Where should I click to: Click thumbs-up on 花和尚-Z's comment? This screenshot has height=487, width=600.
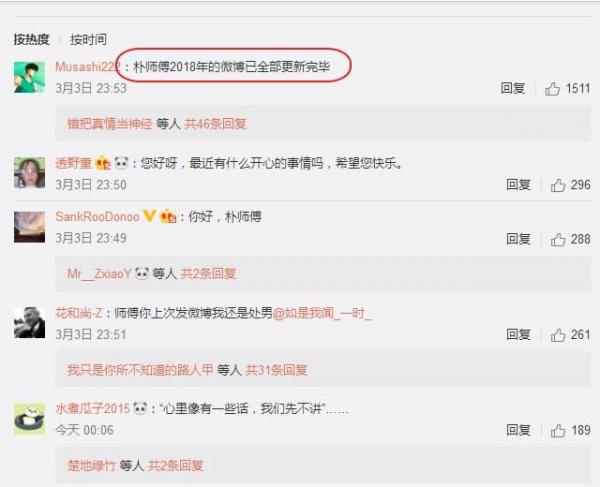pyautogui.click(x=558, y=335)
